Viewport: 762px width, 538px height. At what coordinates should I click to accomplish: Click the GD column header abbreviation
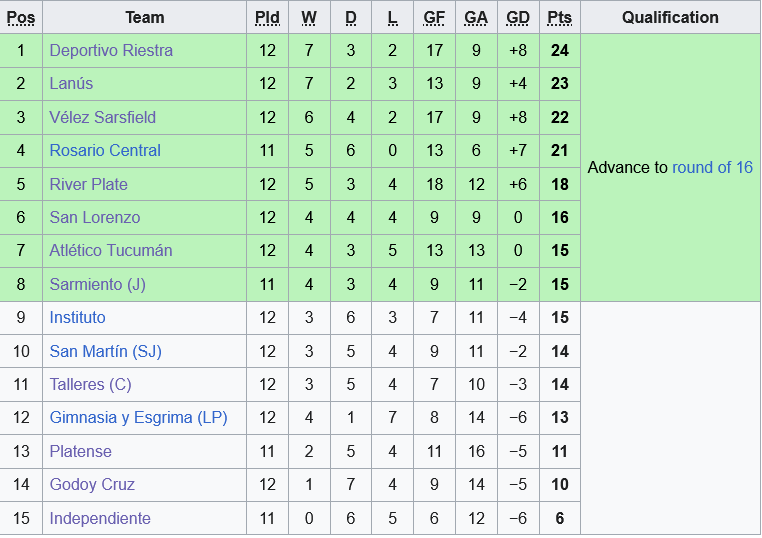(518, 17)
